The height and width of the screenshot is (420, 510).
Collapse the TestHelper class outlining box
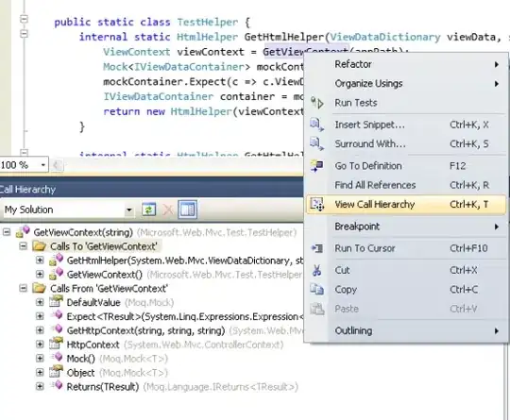[24, 19]
